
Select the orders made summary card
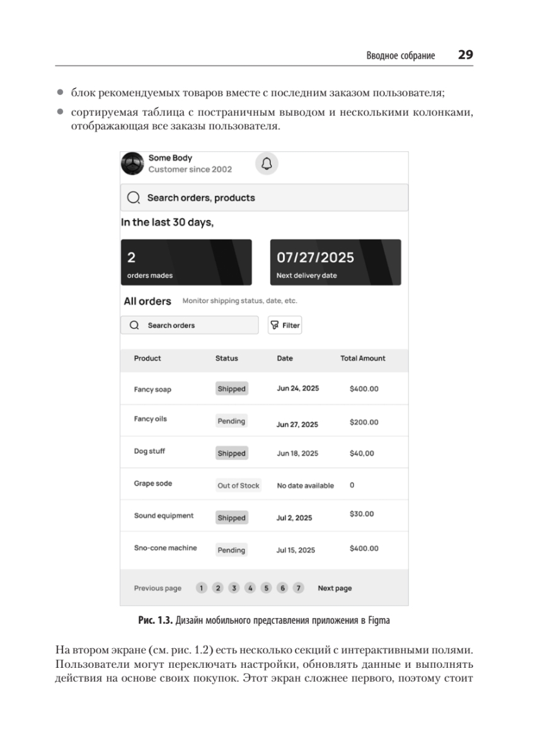click(x=186, y=262)
